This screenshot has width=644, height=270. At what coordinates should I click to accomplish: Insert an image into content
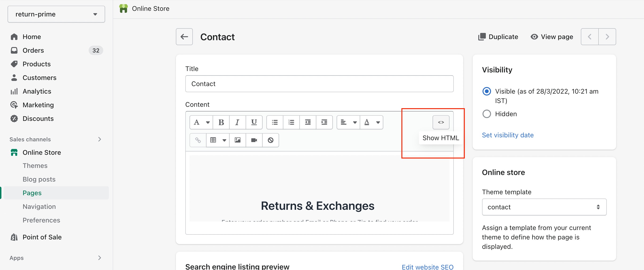pyautogui.click(x=238, y=140)
